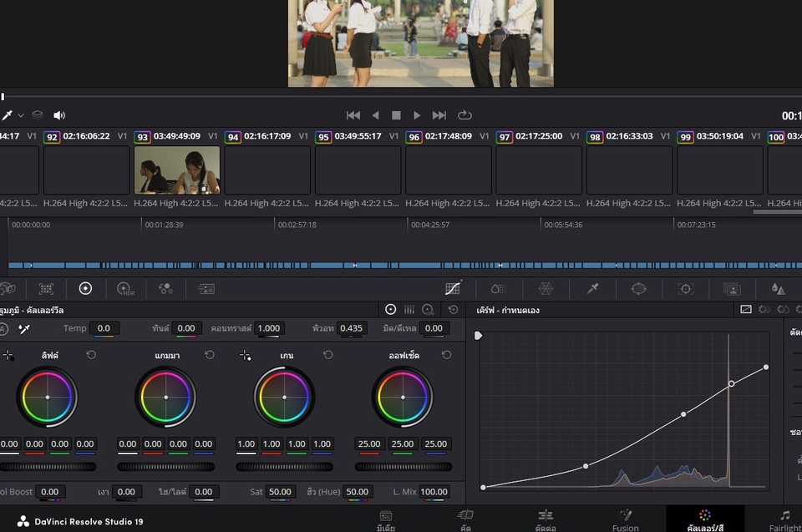Select clip 93 thumbnail
Image resolution: width=802 pixels, height=532 pixels.
point(177,170)
